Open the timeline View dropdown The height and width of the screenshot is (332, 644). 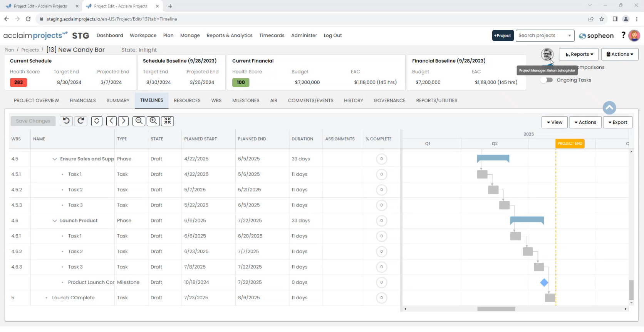tap(554, 122)
